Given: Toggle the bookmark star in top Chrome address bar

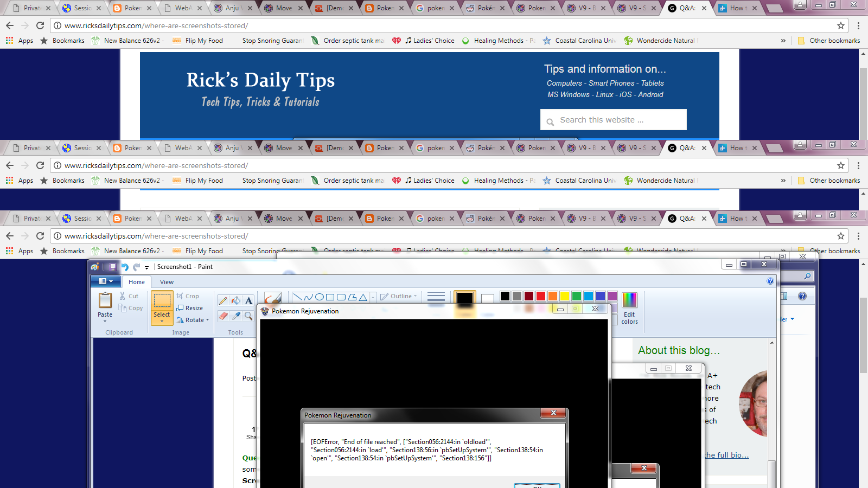Looking at the screenshot, I should pyautogui.click(x=841, y=25).
